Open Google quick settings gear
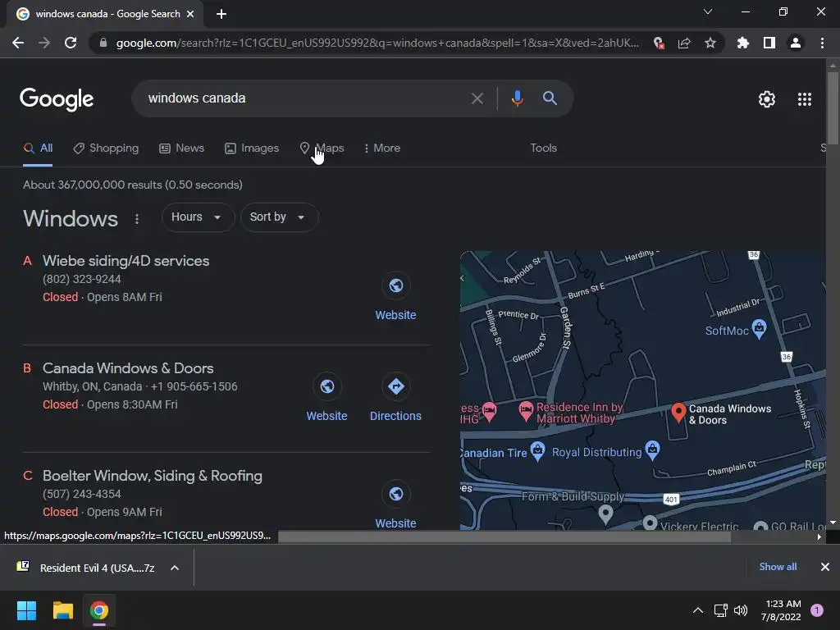 767,99
